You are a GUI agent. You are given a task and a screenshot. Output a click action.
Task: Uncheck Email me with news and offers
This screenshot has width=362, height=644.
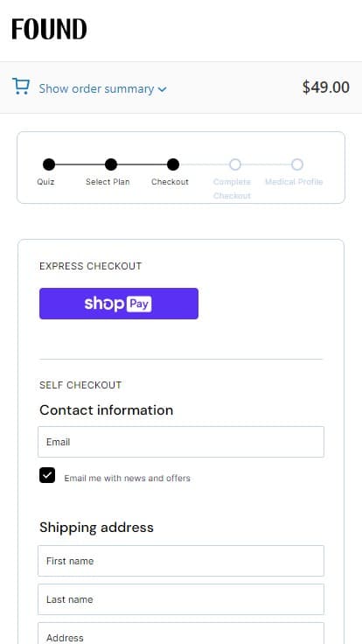pos(47,475)
